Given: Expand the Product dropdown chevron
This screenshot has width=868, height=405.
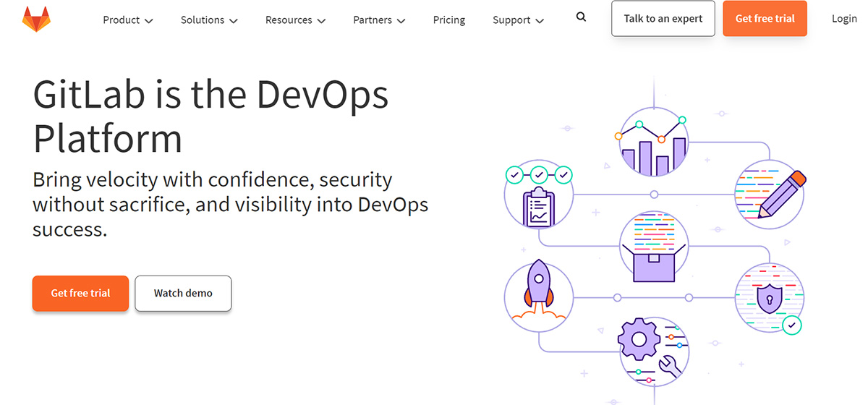Looking at the screenshot, I should [149, 21].
